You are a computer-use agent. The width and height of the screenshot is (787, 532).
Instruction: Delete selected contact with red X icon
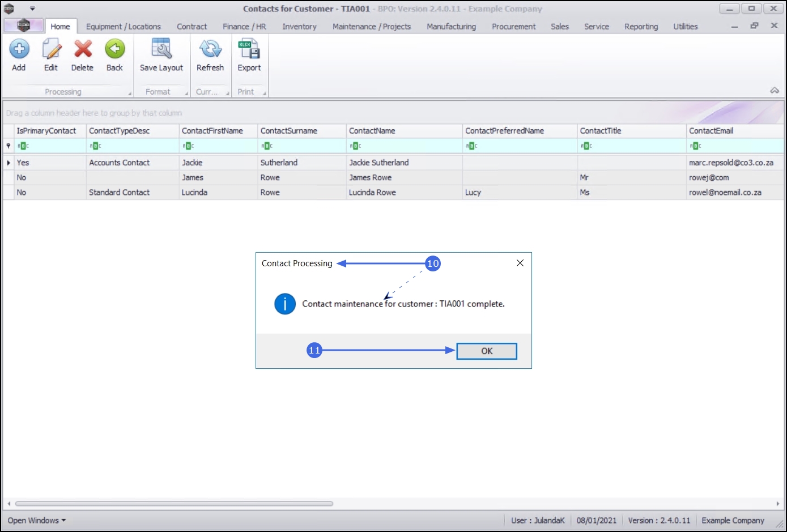tap(83, 49)
